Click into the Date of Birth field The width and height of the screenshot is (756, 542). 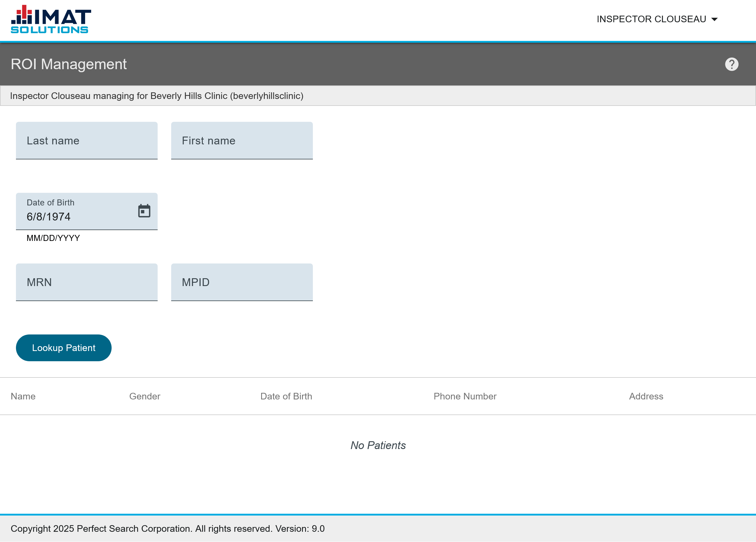[77, 217]
